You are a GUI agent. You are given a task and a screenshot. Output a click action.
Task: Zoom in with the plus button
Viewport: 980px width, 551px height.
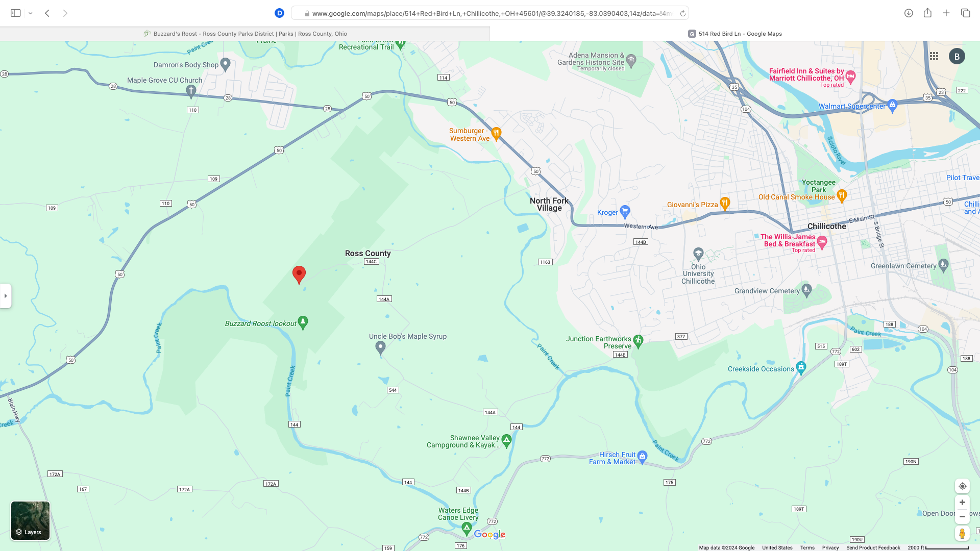(x=962, y=503)
